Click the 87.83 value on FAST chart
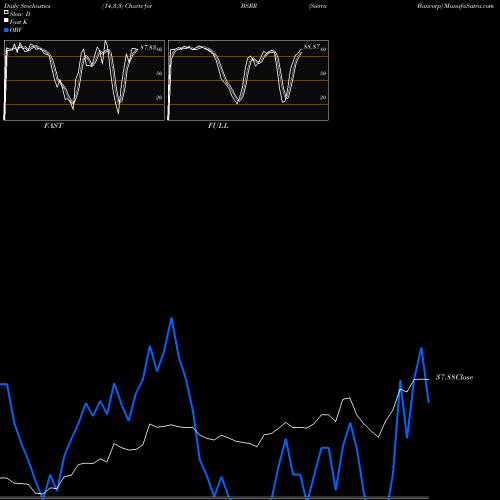Image resolution: width=500 pixels, height=500 pixels. 148,48
